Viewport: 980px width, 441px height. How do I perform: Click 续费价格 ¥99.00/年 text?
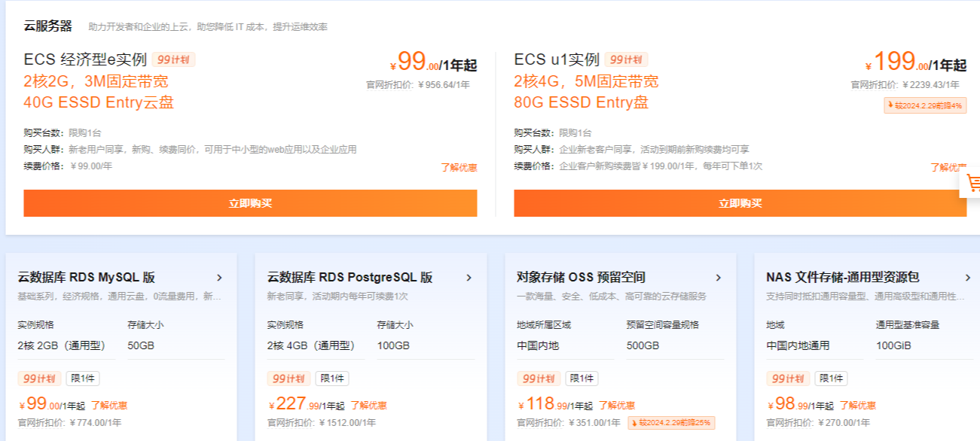click(68, 166)
